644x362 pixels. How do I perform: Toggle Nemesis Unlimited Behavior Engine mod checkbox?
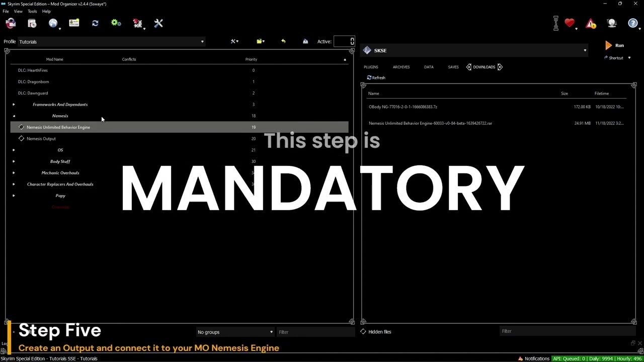pyautogui.click(x=21, y=127)
